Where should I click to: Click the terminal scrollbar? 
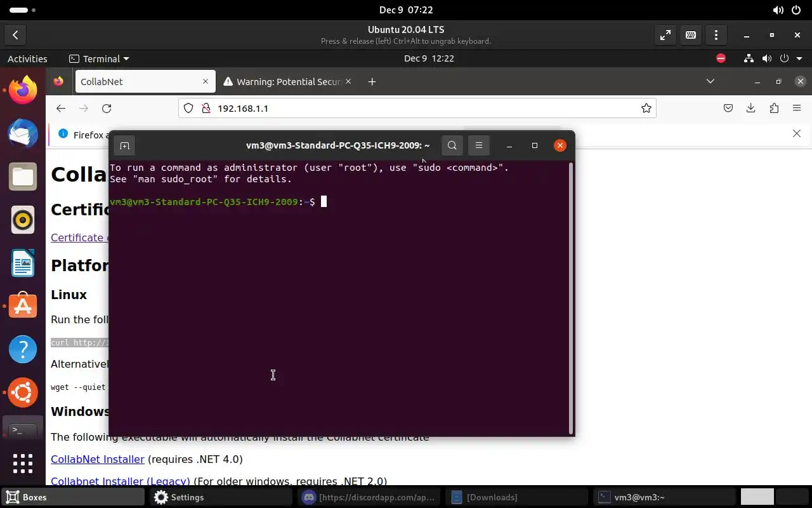[x=571, y=297]
